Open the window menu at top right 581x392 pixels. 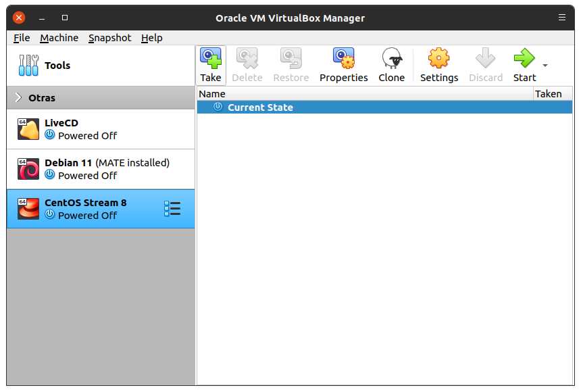coord(562,18)
